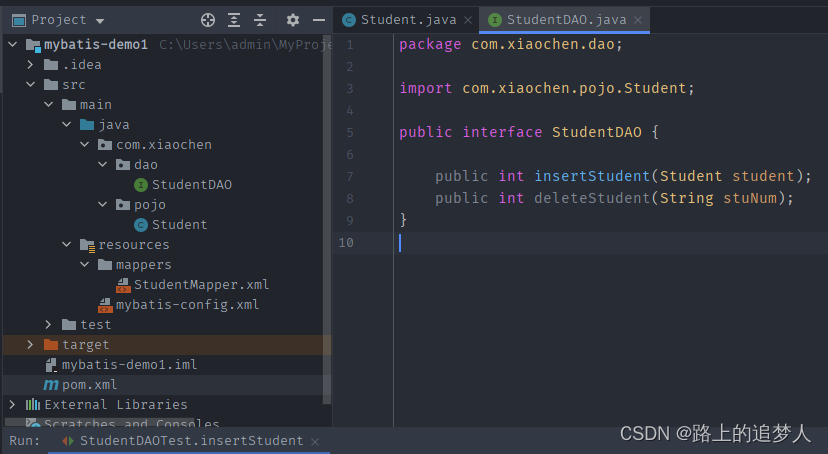Click the run configuration icon in Run tab
The width and height of the screenshot is (828, 454).
[x=68, y=441]
